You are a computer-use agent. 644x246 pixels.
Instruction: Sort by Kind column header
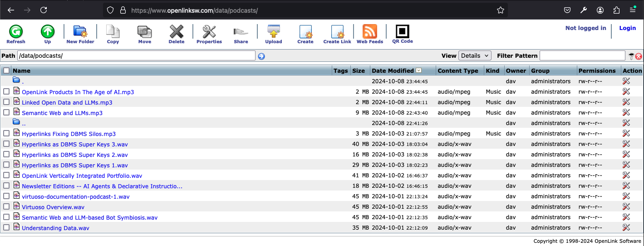click(x=492, y=70)
